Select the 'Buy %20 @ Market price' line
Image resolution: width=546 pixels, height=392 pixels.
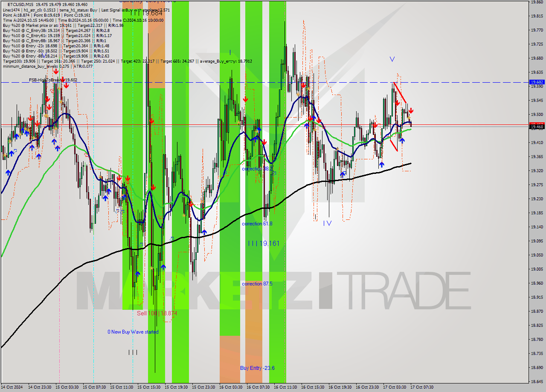click(63, 25)
